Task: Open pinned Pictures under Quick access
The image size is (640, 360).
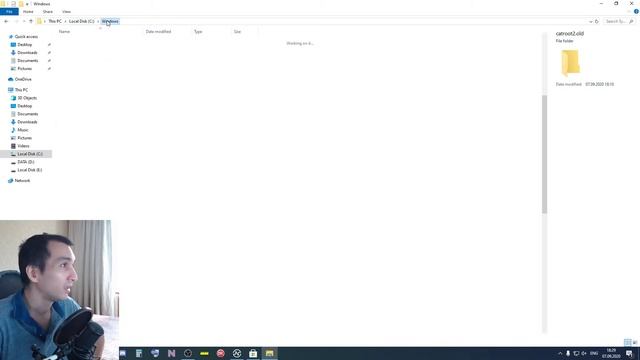Action: click(x=24, y=69)
